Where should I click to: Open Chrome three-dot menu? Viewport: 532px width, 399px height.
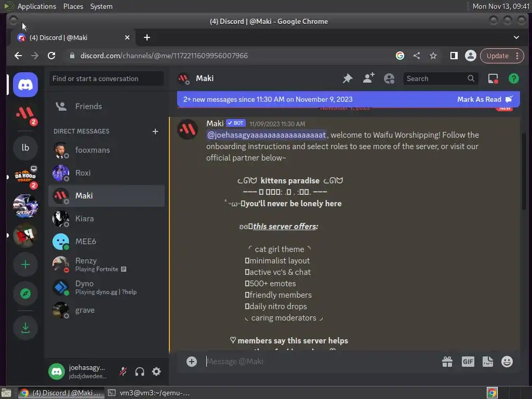tap(517, 56)
